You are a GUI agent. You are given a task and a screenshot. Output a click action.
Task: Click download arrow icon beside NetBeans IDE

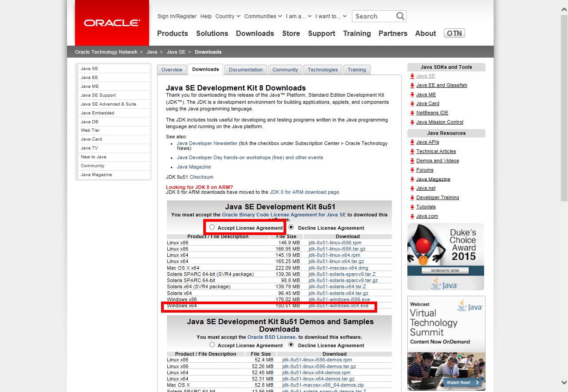pyautogui.click(x=412, y=113)
